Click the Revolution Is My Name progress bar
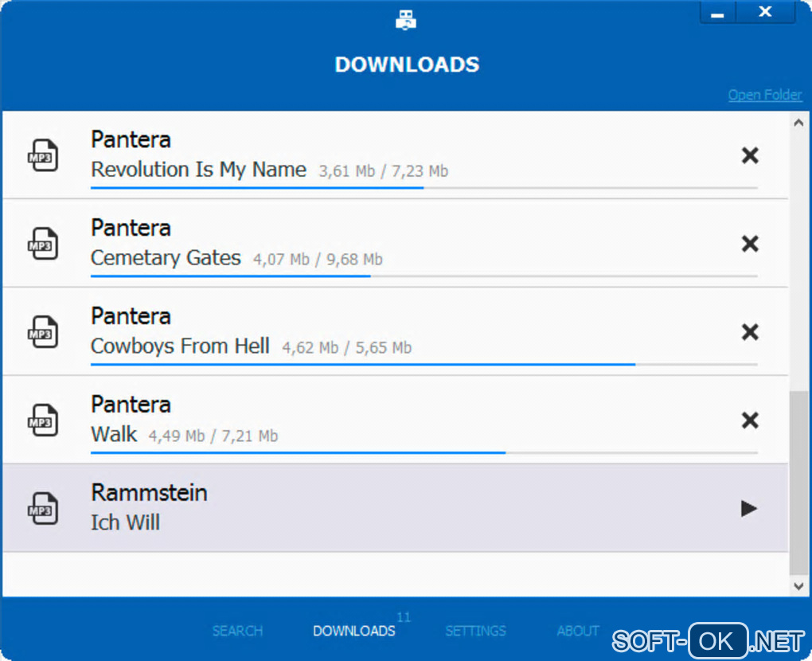Viewport: 812px width, 661px height. coord(424,187)
